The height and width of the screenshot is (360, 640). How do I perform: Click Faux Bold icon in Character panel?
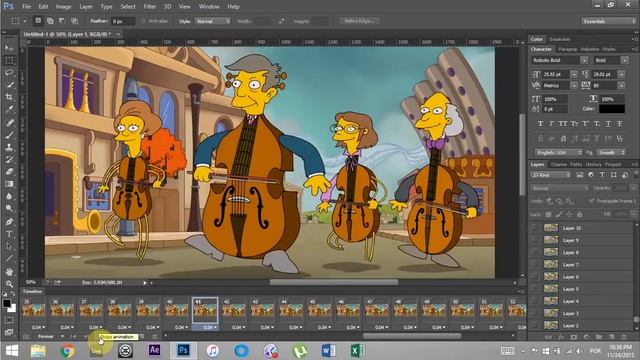click(540, 124)
